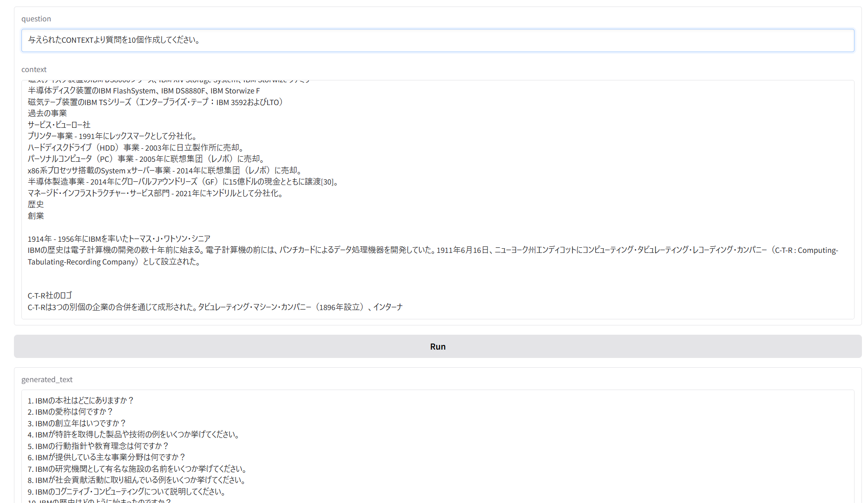Click the context line '創業'
The image size is (868, 503).
[36, 216]
